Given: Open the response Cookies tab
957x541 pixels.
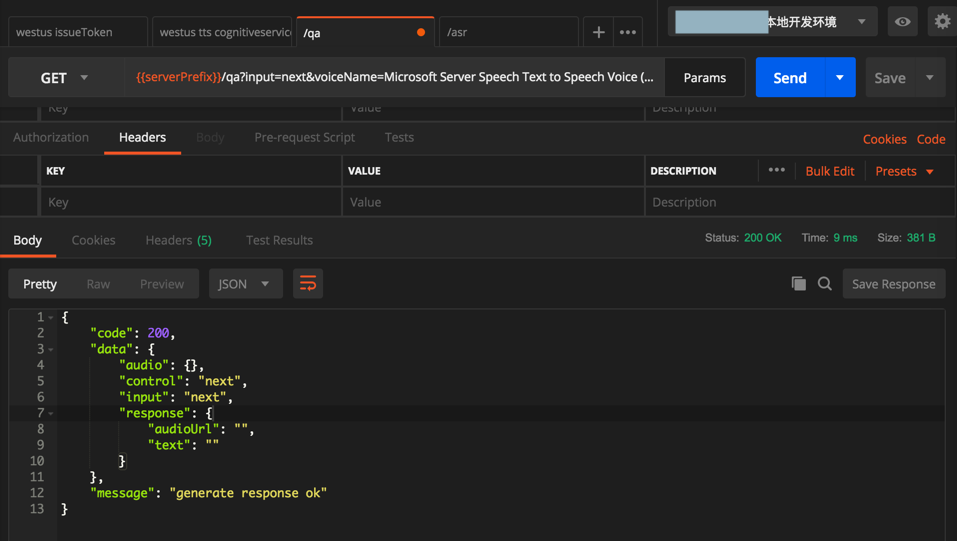Looking at the screenshot, I should (93, 240).
